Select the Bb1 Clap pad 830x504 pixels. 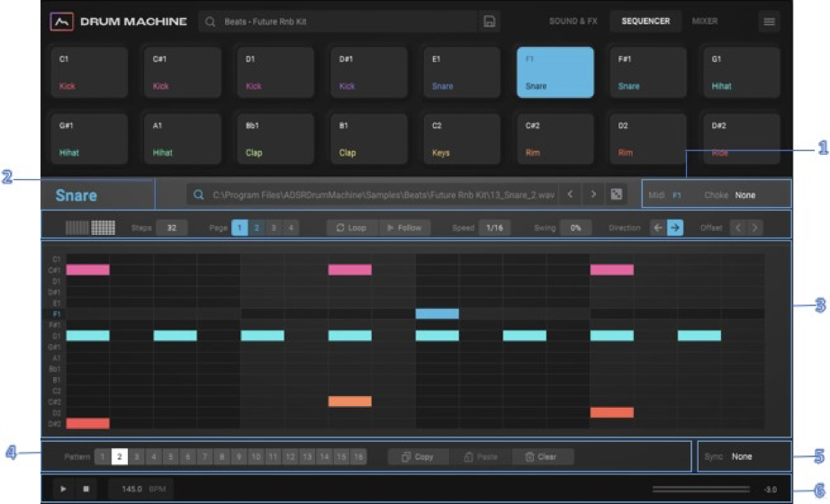(275, 139)
